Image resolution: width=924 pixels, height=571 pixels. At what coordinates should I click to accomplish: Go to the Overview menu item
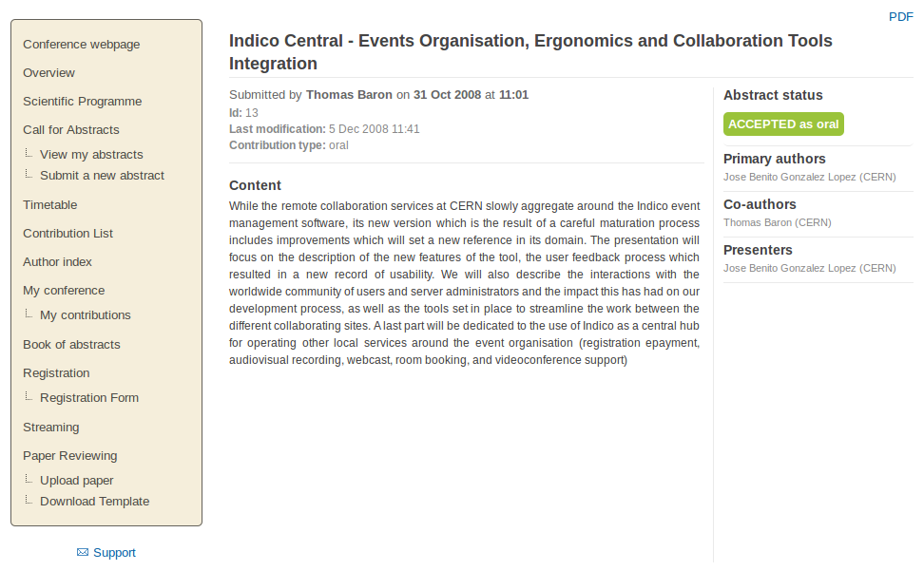coord(48,73)
